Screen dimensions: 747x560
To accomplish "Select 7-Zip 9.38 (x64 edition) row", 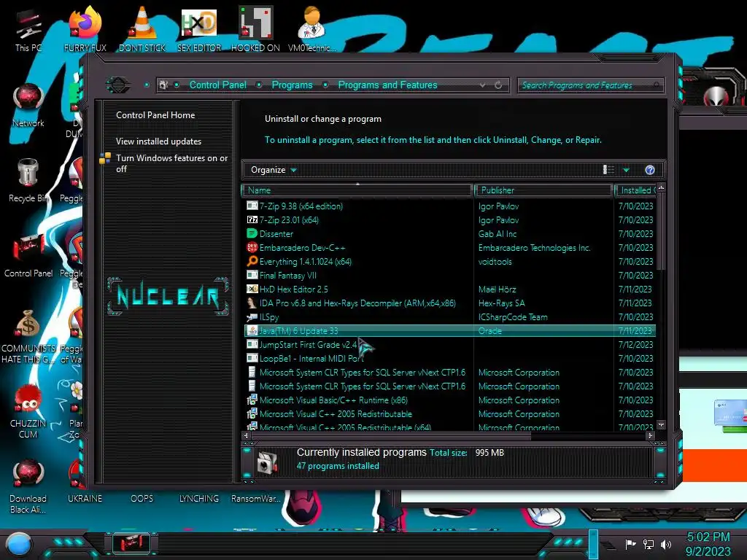I will coord(449,206).
